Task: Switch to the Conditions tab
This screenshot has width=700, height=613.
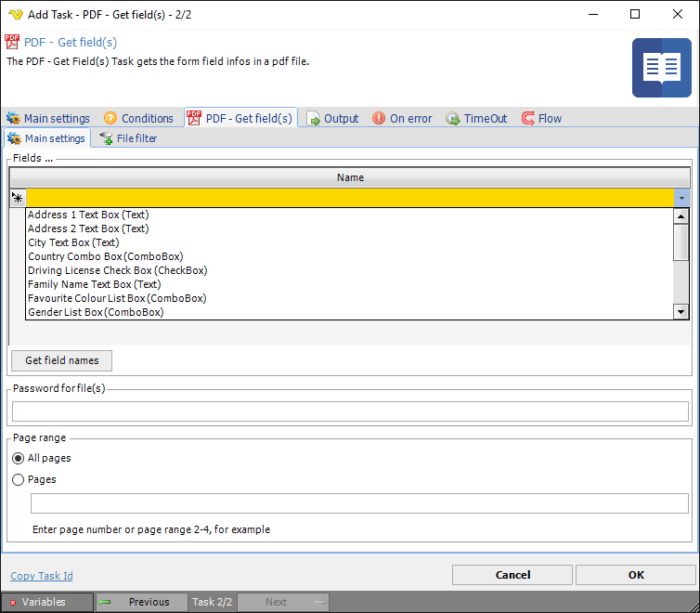Action: tap(139, 118)
